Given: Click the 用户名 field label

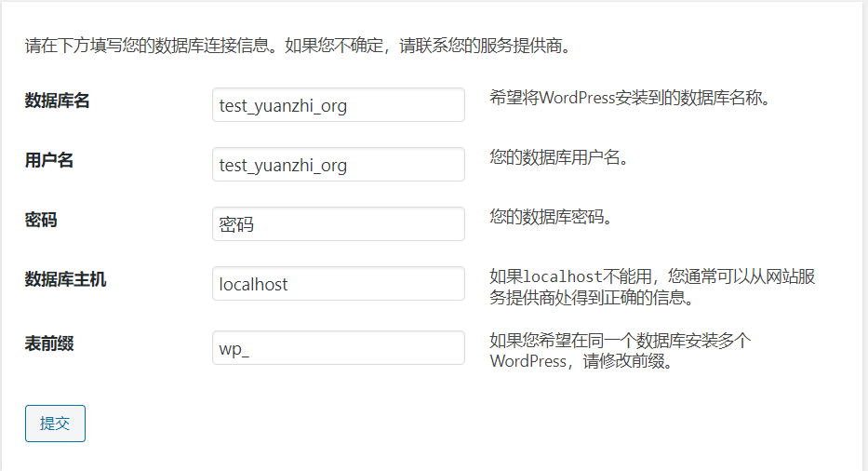Looking at the screenshot, I should 48,161.
